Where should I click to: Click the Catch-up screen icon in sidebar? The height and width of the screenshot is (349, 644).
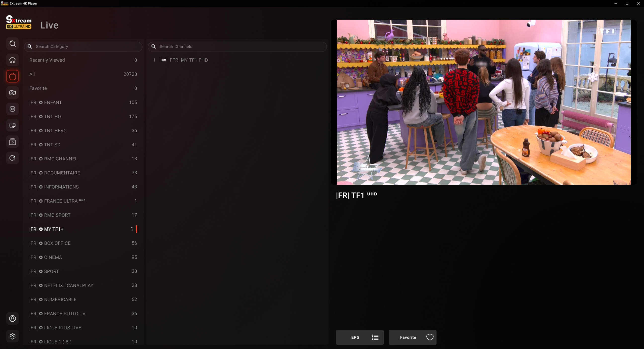12,125
